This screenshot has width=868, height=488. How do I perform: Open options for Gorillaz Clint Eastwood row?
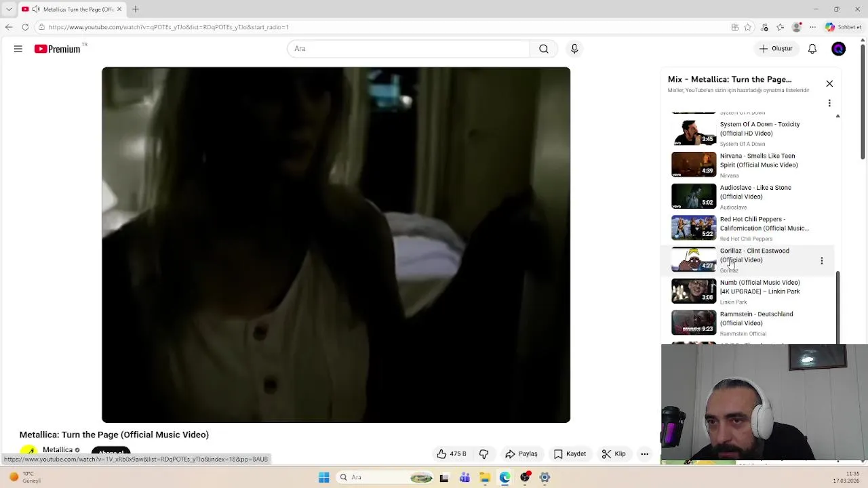coord(822,260)
